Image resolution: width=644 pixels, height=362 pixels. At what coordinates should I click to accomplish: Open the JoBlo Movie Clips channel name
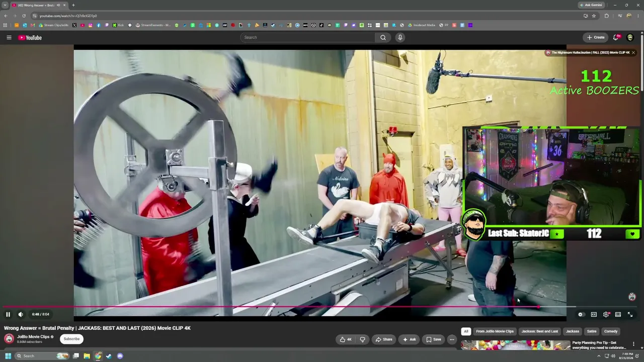pyautogui.click(x=33, y=337)
